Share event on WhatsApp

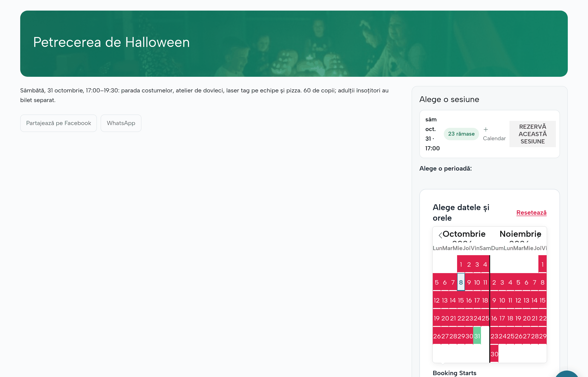121,123
